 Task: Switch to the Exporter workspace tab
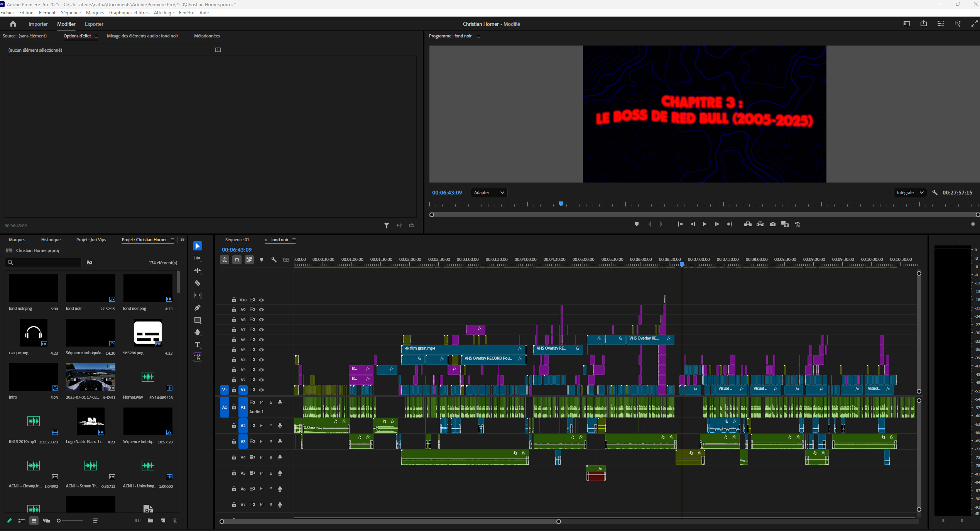(x=94, y=24)
